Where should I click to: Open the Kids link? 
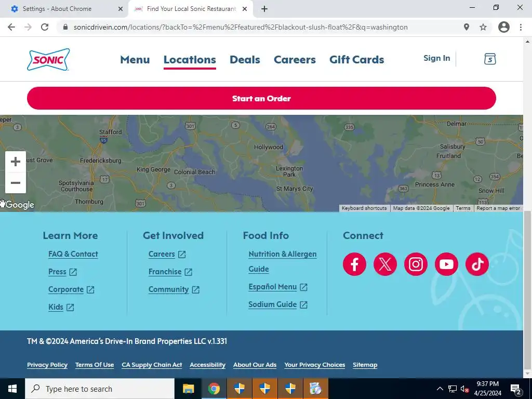pyautogui.click(x=61, y=307)
